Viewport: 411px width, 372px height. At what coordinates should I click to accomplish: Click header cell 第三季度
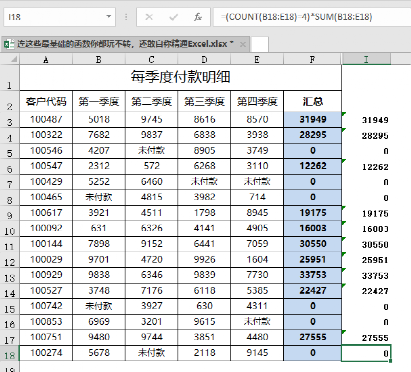click(x=204, y=101)
